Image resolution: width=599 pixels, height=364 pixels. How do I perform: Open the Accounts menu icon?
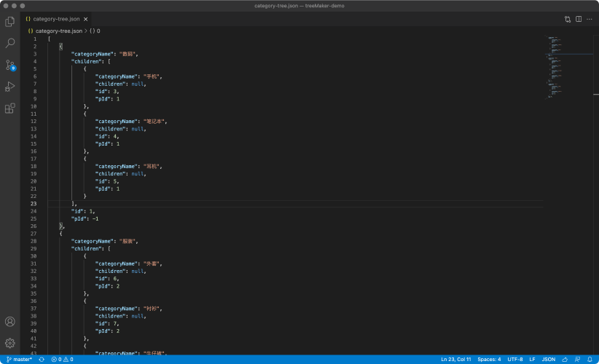[x=10, y=322]
